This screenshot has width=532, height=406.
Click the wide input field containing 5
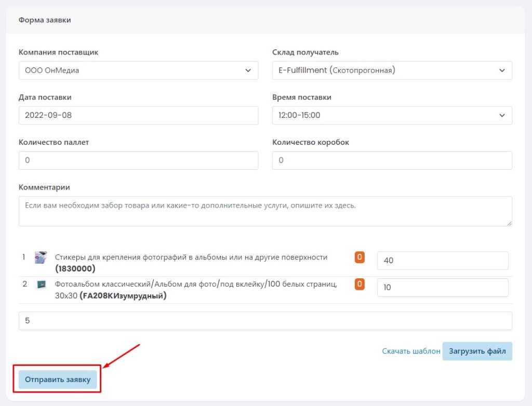click(265, 321)
